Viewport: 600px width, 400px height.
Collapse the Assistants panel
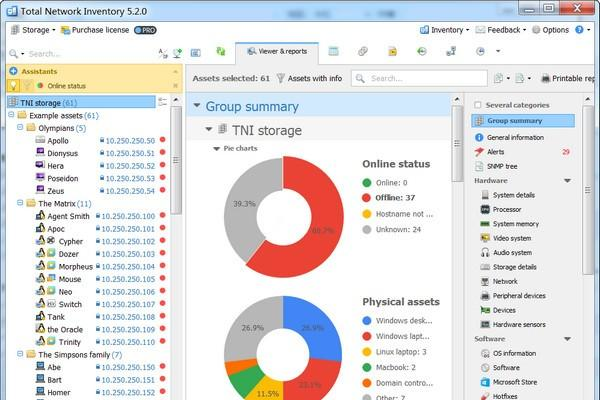click(176, 72)
